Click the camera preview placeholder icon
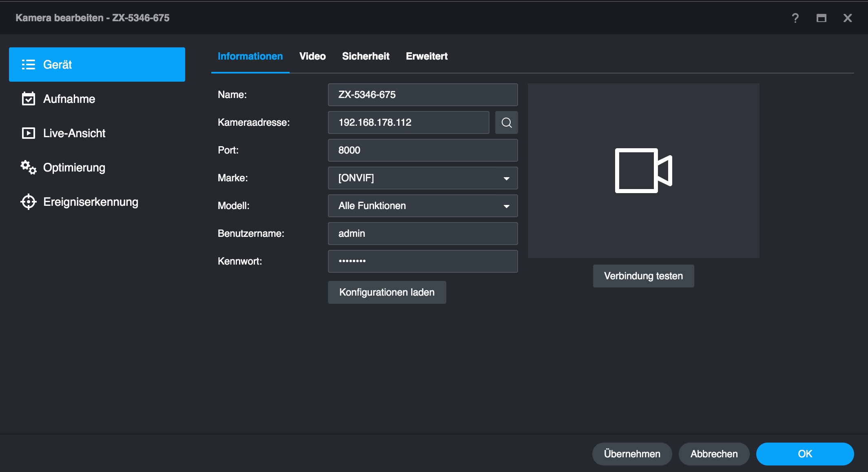 click(643, 171)
